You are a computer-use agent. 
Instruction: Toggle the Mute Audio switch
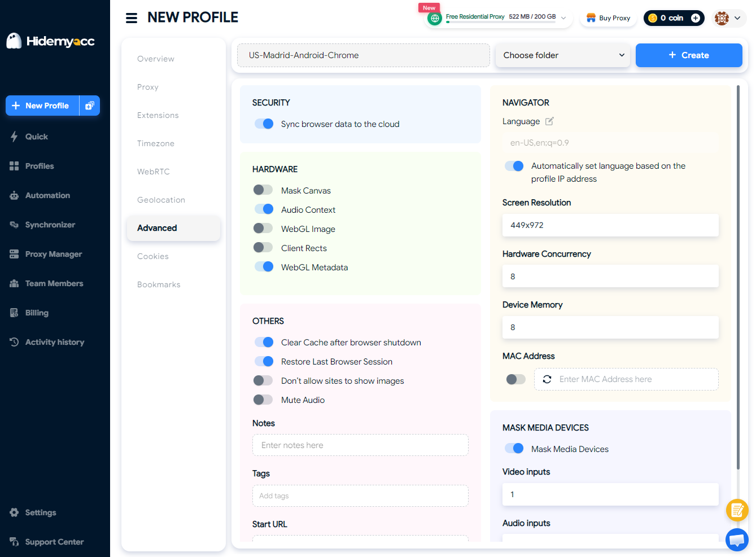point(263,400)
